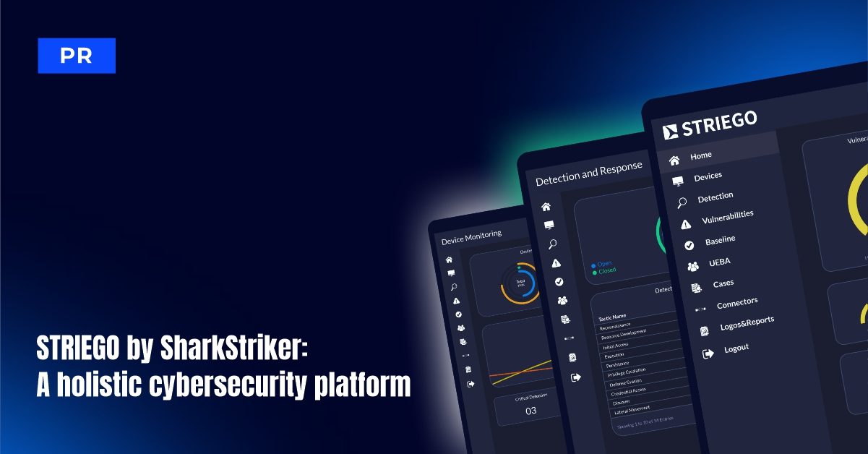Screen dimensions: 868x454
Task: Open the Vulnerabilities warning triangle icon in STRIEGO sidebar
Action: 686,224
